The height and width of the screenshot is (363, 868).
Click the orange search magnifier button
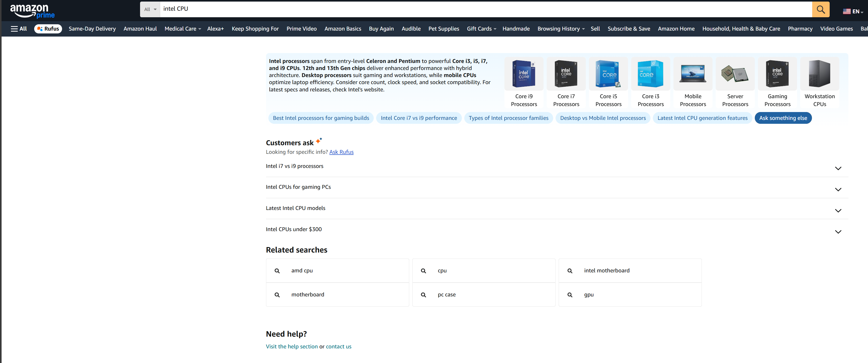[x=821, y=9]
